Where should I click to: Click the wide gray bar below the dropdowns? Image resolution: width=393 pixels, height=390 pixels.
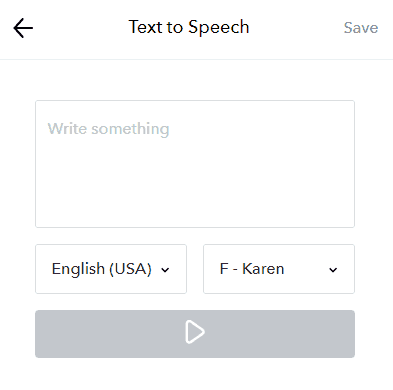(x=195, y=334)
